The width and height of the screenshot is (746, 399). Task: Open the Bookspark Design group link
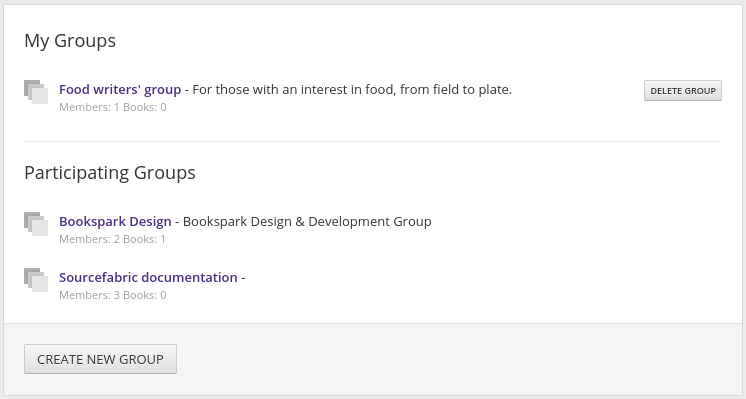(x=115, y=222)
